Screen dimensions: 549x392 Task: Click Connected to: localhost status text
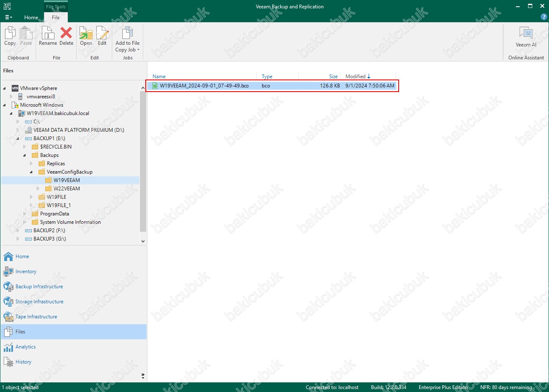pos(332,387)
